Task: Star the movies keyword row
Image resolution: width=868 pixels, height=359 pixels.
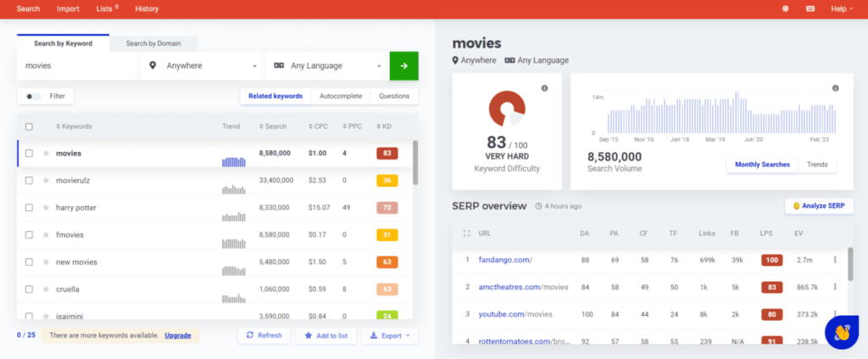Action: tap(46, 154)
